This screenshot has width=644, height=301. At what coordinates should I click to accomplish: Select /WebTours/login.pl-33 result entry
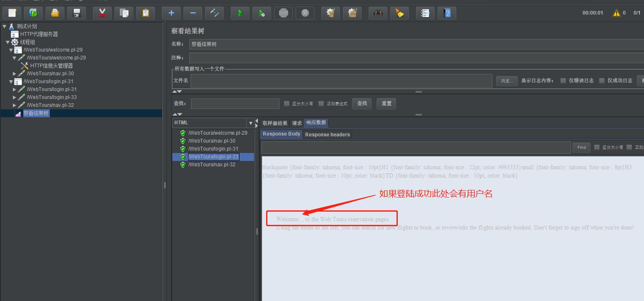coord(213,157)
